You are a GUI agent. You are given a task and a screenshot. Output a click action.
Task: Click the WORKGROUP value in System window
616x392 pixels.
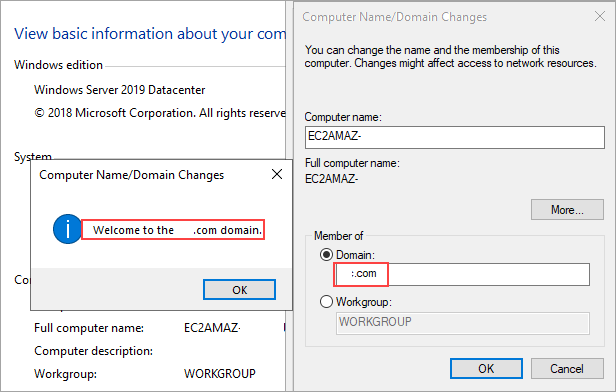[x=220, y=374]
